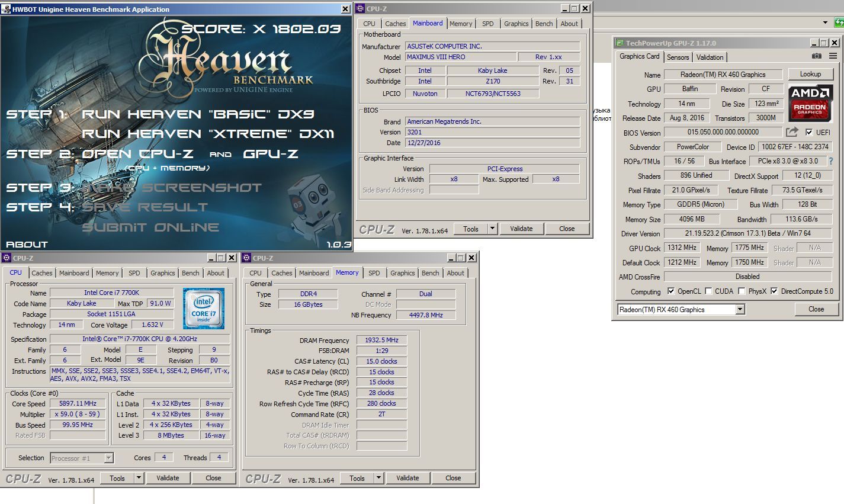Click the Heaven score X 1802.03

(261, 28)
